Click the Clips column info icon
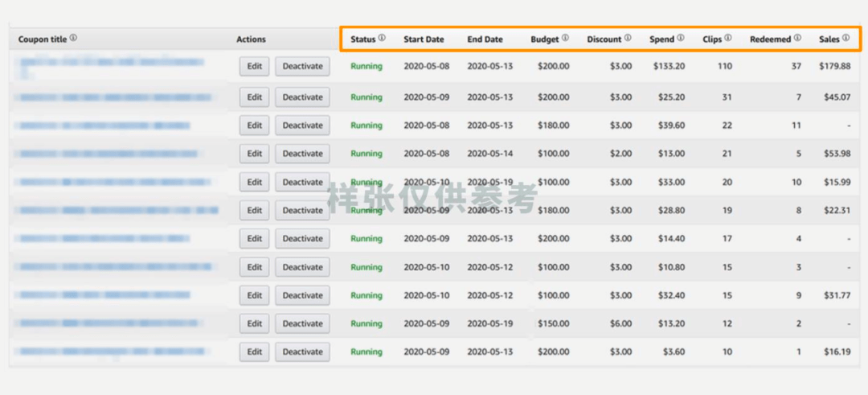Viewport: 868px width, 395px height. tap(728, 38)
